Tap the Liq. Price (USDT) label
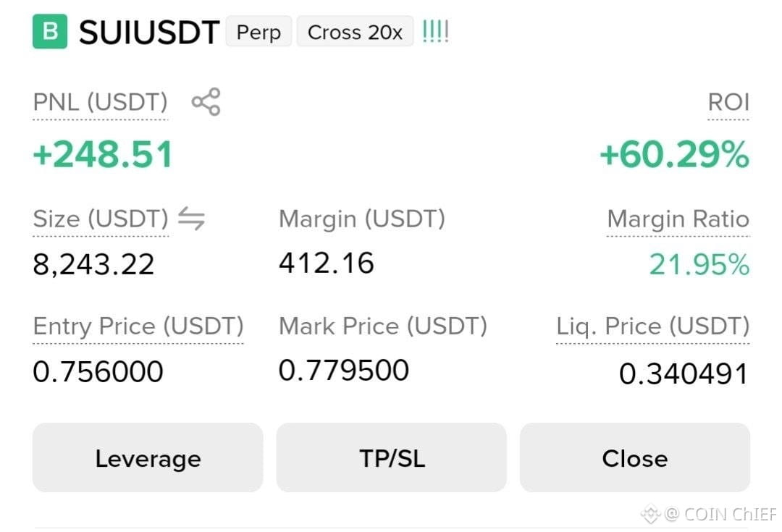Image resolution: width=782 pixels, height=532 pixels. pyautogui.click(x=653, y=326)
